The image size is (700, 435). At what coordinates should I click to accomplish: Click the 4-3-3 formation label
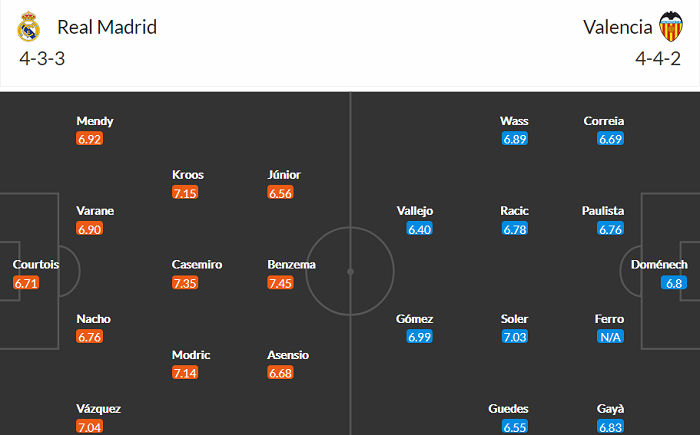[42, 59]
